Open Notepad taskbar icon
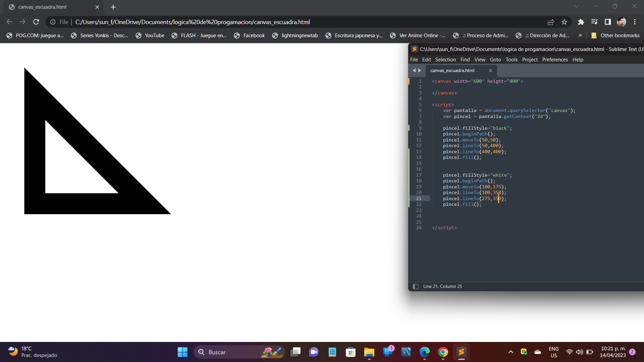Screen dimensions: 644x362 point(332,352)
